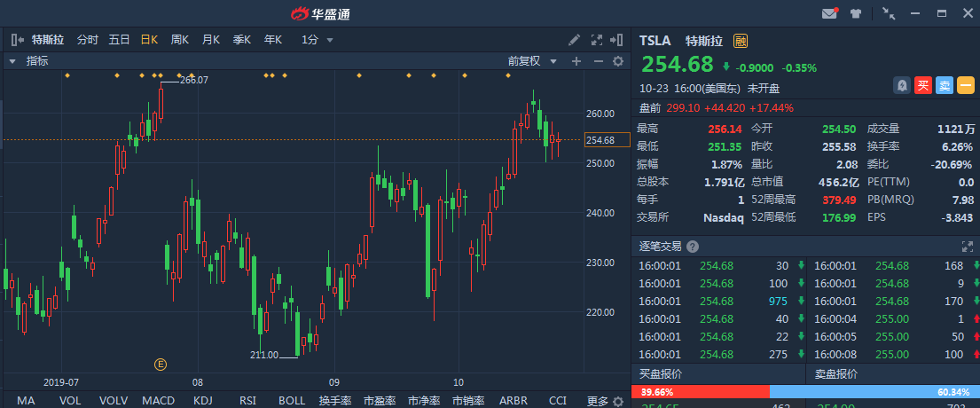Click the yellow remove-from-watchlist minus button
This screenshot has height=408, width=980.
[x=966, y=85]
